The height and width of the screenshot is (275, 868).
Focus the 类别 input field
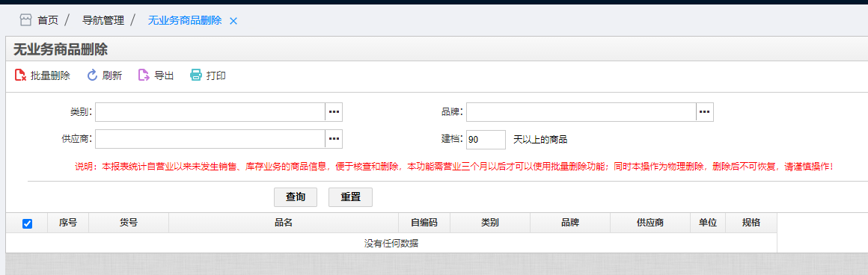(x=210, y=112)
